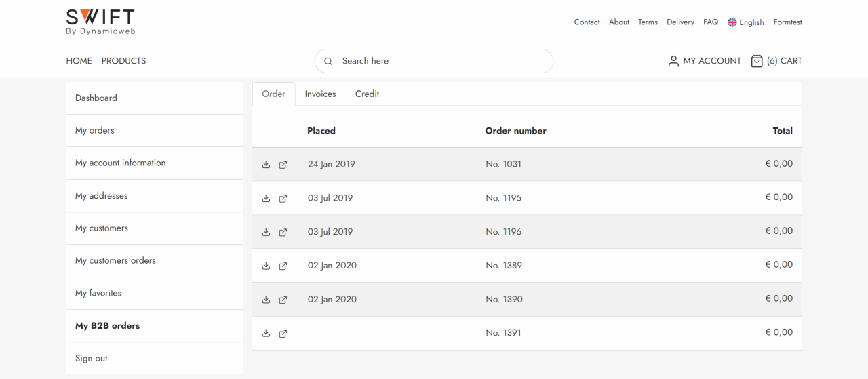This screenshot has width=868, height=379.
Task: Open the Dashboard sidebar item
Action: [96, 98]
